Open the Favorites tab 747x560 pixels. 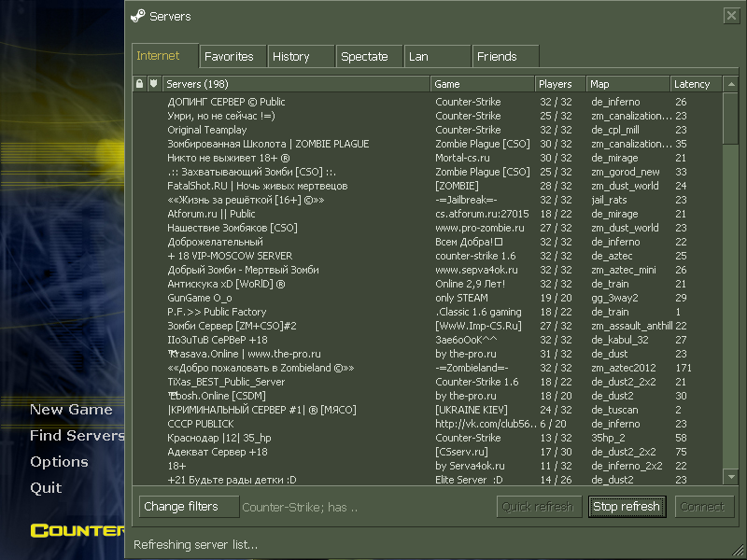click(x=233, y=57)
